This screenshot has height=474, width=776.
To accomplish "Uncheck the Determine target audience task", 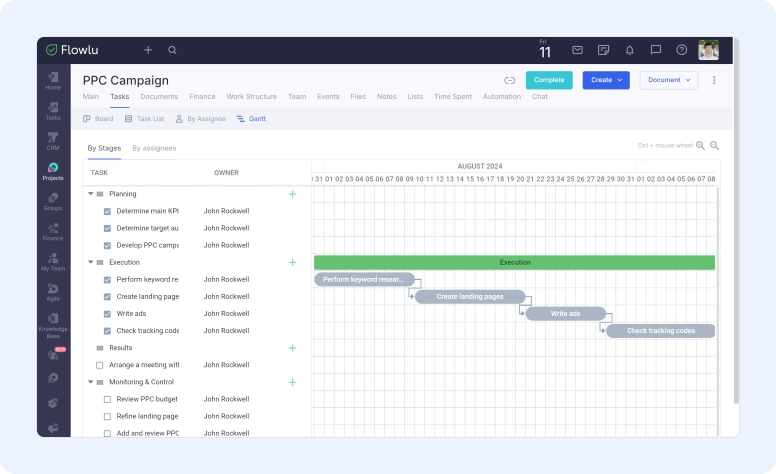I will pyautogui.click(x=107, y=228).
